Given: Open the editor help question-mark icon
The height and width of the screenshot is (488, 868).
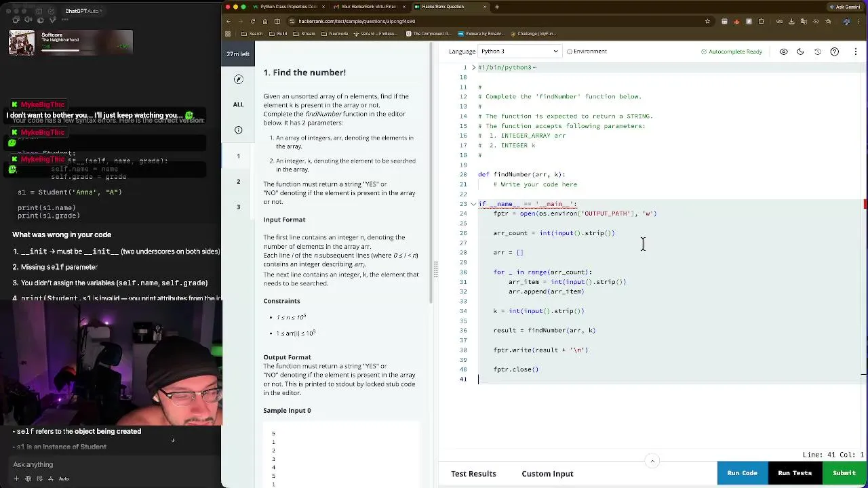Looking at the screenshot, I should (835, 52).
